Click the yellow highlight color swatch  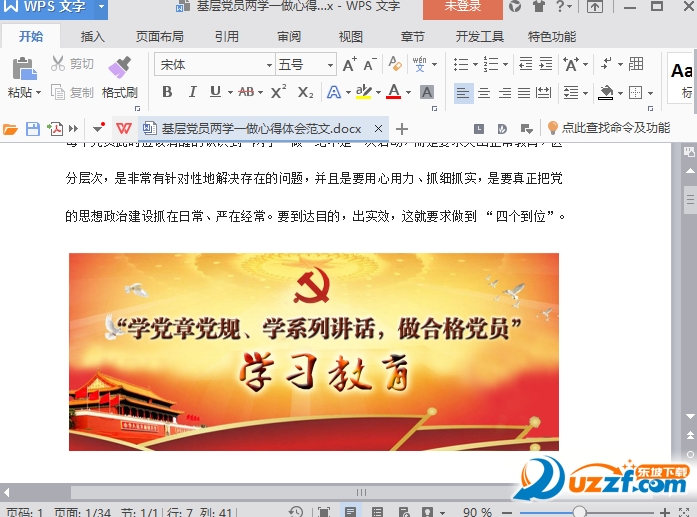[364, 92]
